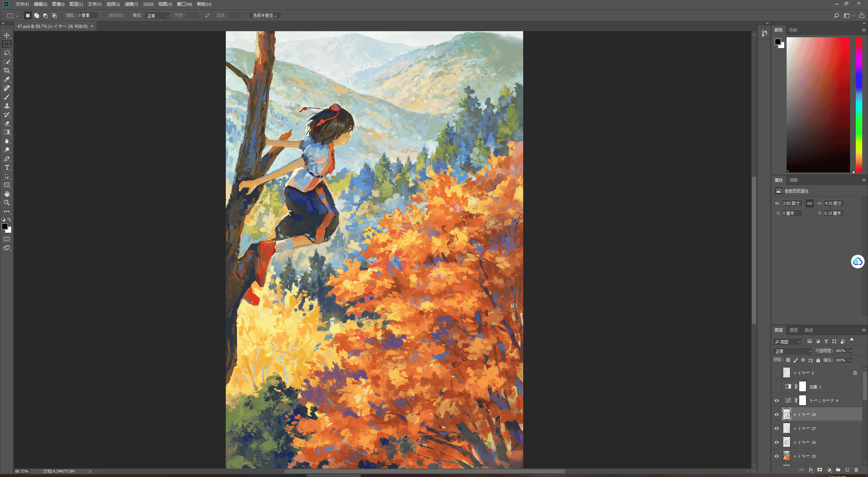Image resolution: width=868 pixels, height=477 pixels.
Task: Click the delete layer trash icon
Action: coord(856,470)
